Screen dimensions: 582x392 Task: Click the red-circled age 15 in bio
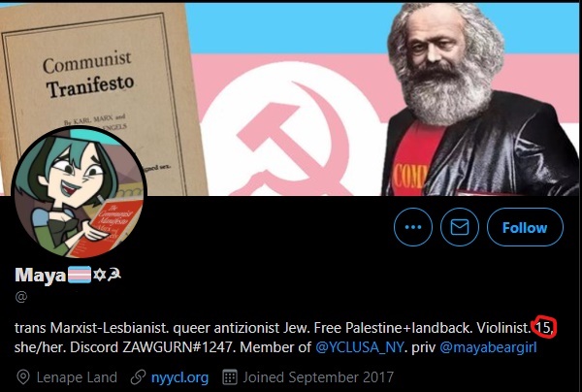[x=544, y=327]
